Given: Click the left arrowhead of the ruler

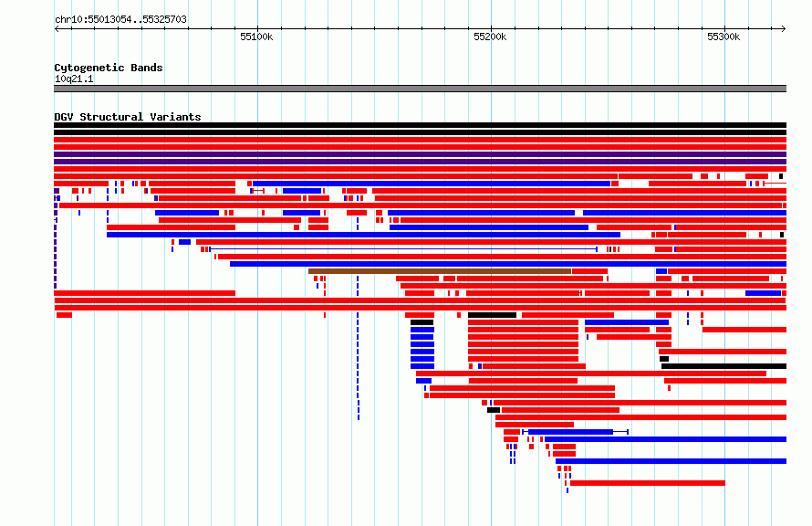Looking at the screenshot, I should point(57,28).
